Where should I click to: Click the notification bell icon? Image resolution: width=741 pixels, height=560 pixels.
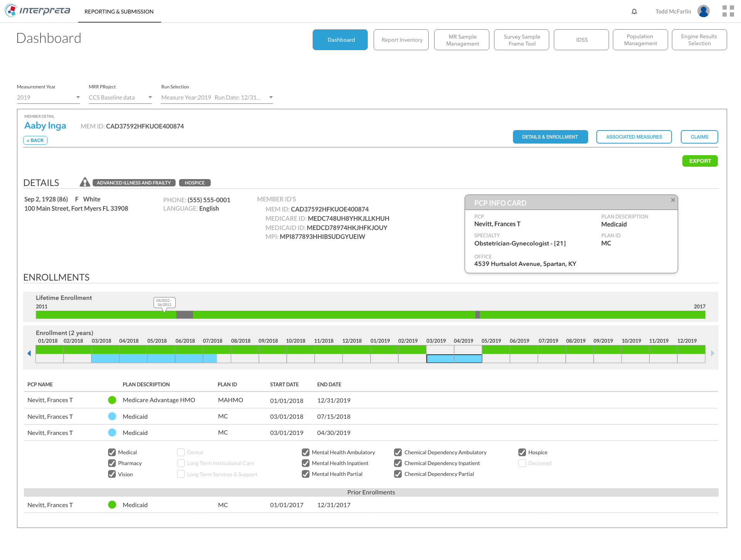pyautogui.click(x=634, y=12)
